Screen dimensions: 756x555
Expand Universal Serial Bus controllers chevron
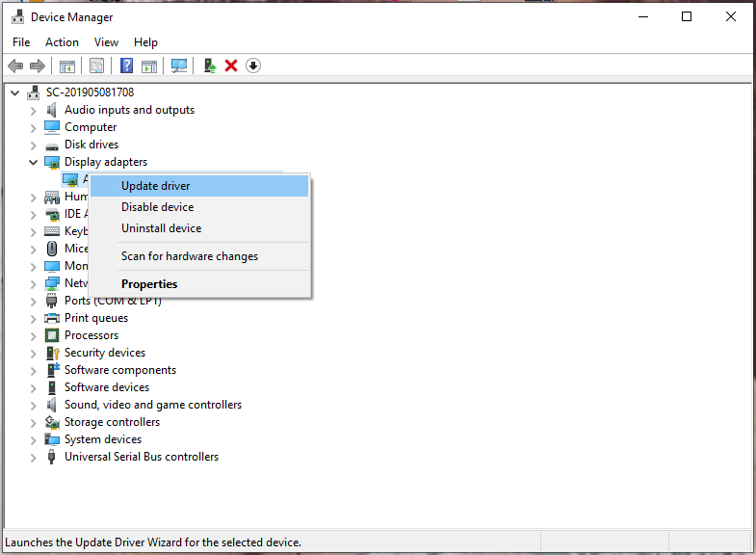33,458
